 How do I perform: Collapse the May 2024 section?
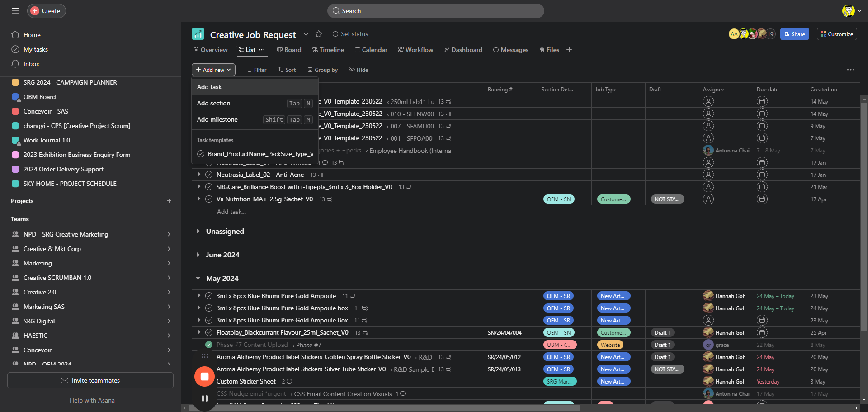(198, 278)
